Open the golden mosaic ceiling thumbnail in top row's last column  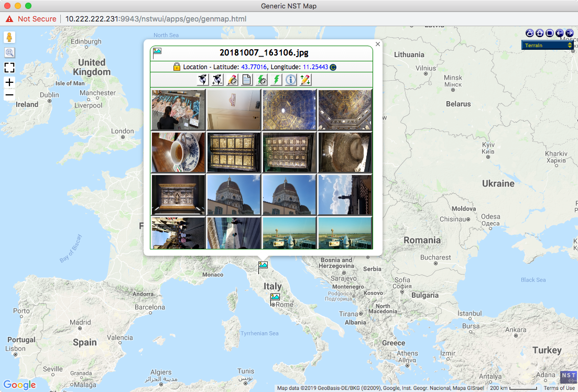click(345, 110)
